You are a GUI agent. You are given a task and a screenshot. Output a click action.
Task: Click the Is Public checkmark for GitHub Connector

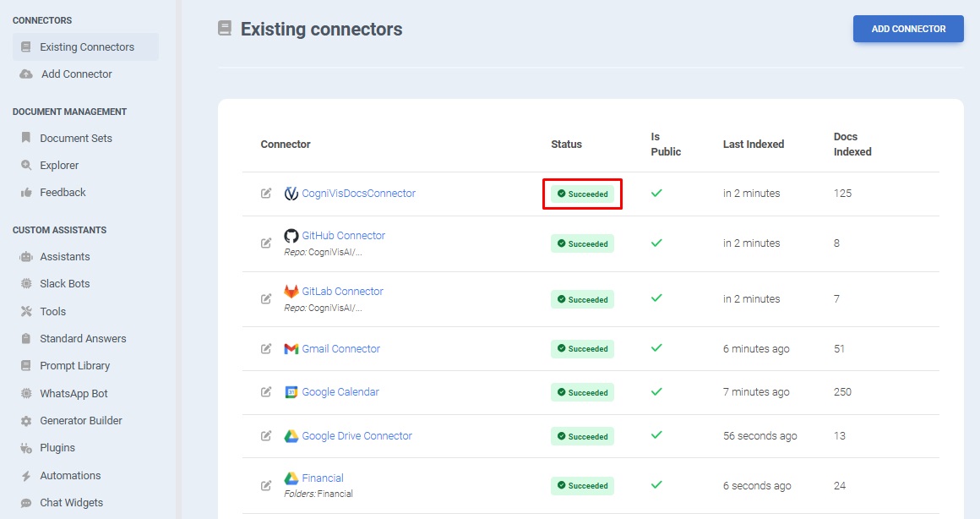656,243
